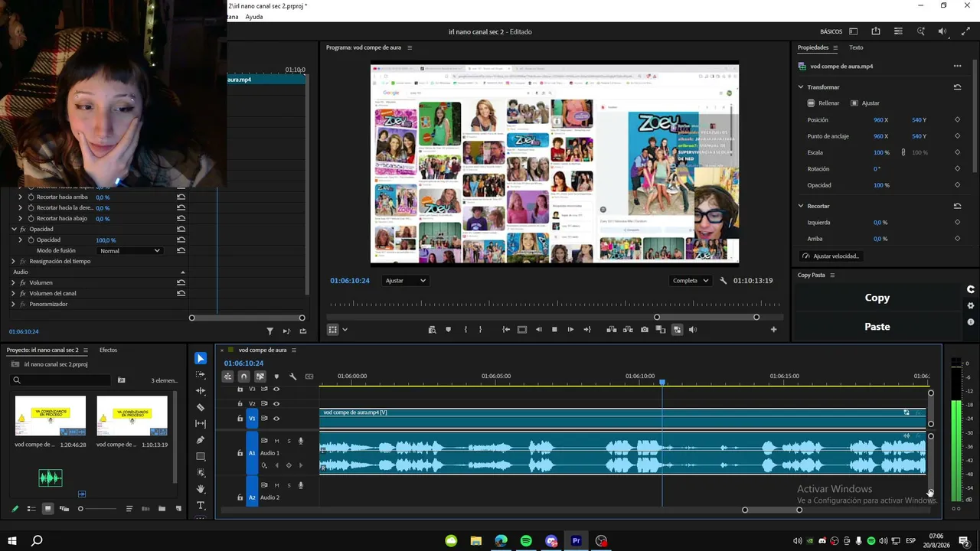Expand Volumen del canal effect
Viewport: 980px width, 551px height.
click(x=13, y=293)
